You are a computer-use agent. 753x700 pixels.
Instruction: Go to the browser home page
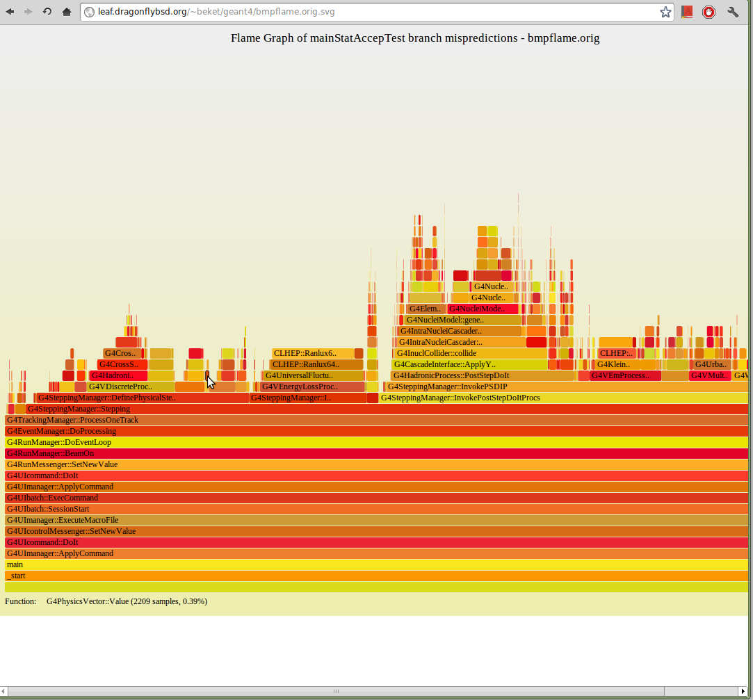(x=67, y=12)
